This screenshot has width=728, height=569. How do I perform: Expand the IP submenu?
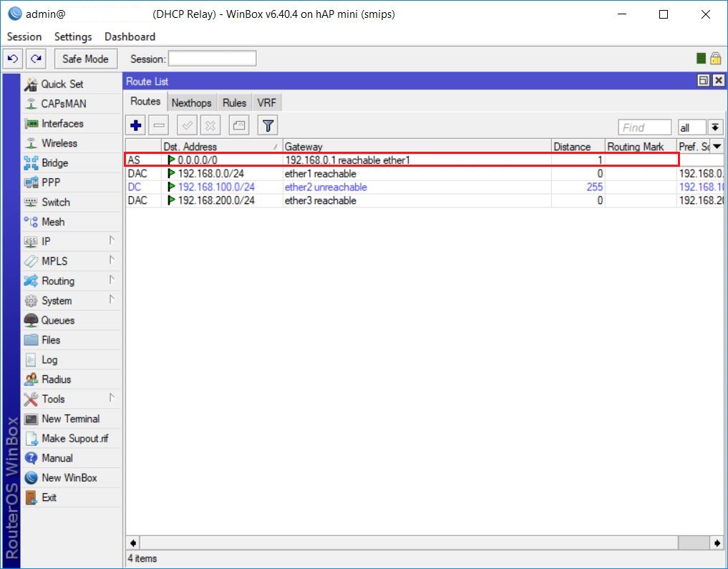click(x=71, y=241)
